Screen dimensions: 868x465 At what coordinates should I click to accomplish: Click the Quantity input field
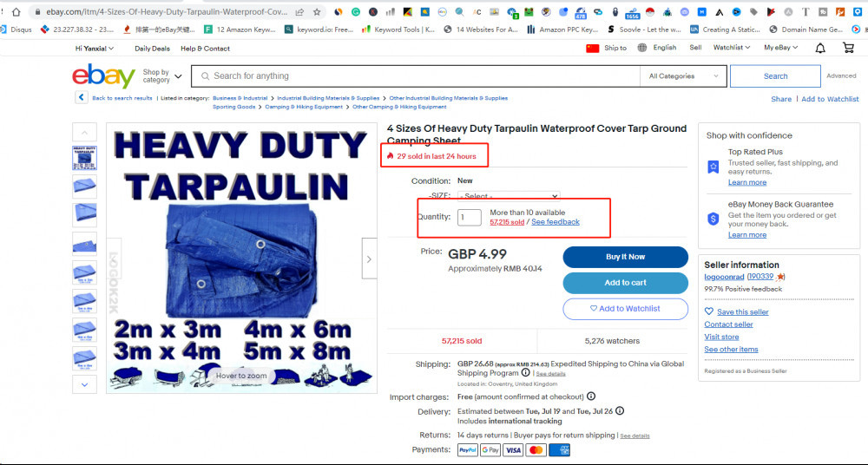click(x=470, y=217)
